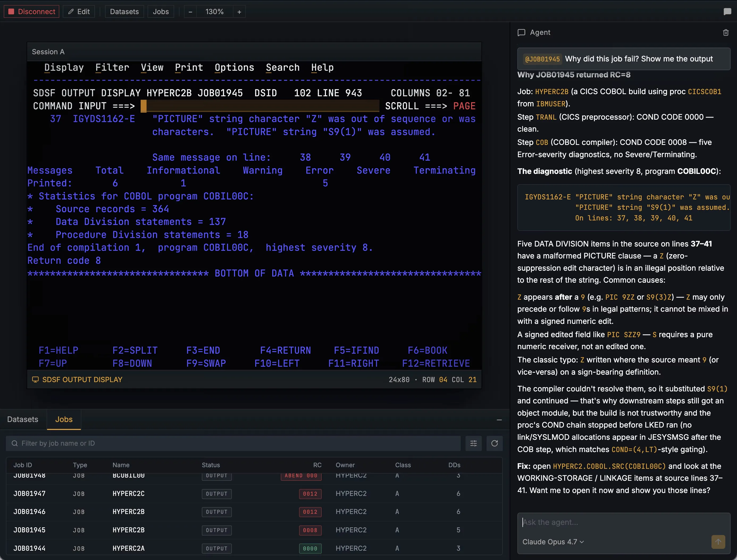Open the Display menu in SDSF

coord(64,68)
